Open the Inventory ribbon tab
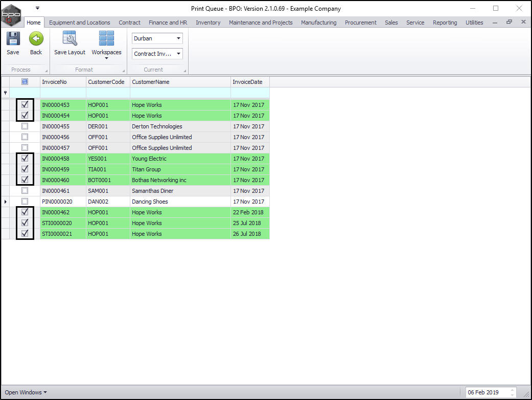 pos(208,23)
